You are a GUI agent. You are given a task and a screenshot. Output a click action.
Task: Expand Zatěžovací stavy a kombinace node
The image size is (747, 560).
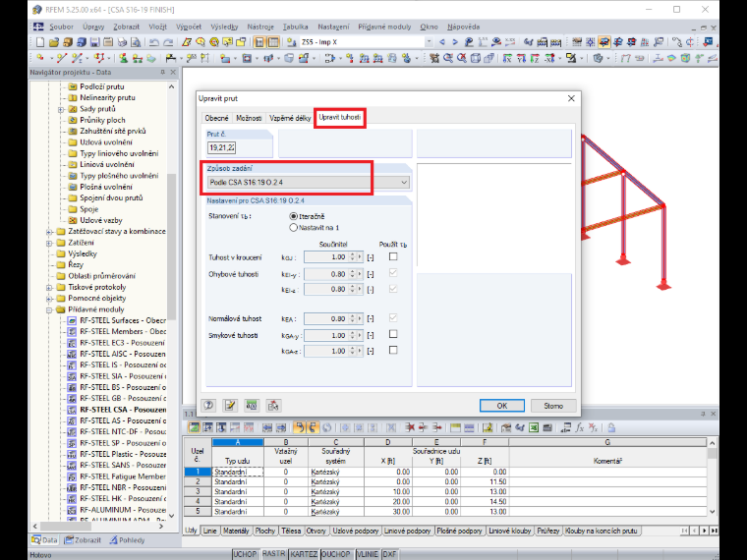[49, 232]
